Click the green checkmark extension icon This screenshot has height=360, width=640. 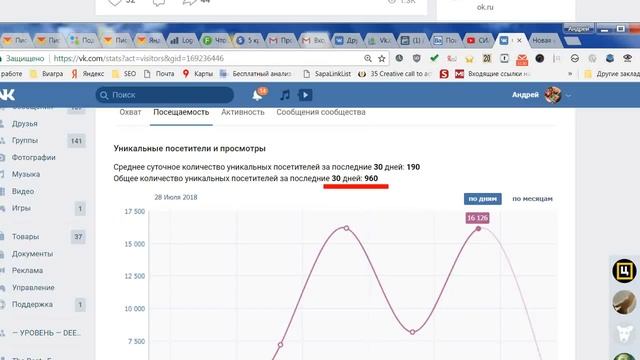tap(434, 58)
